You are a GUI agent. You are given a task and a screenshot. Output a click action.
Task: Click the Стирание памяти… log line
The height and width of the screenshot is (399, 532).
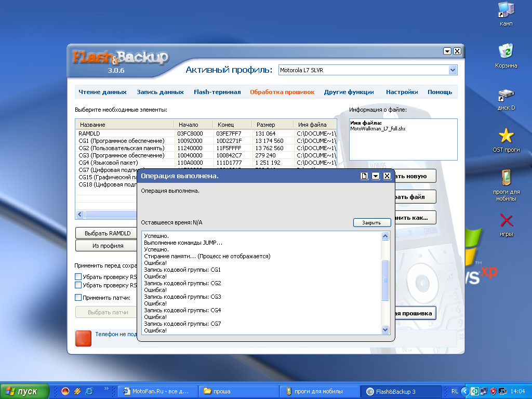point(207,256)
